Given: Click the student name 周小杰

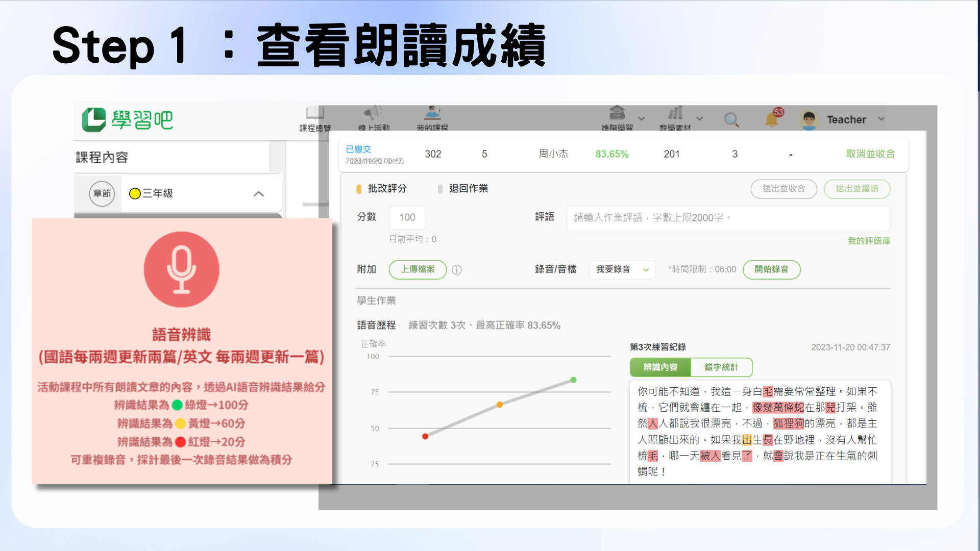Looking at the screenshot, I should click(x=553, y=154).
